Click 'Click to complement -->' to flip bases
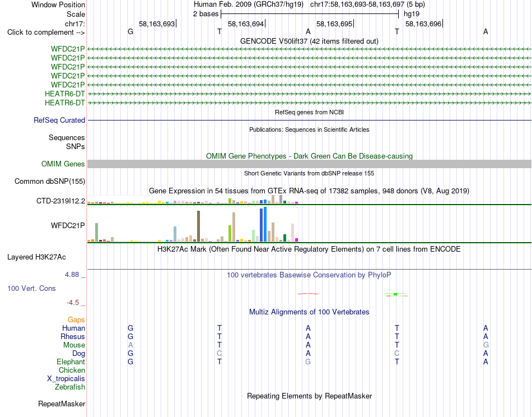Viewport: 532px width, 417px height. 46,33
